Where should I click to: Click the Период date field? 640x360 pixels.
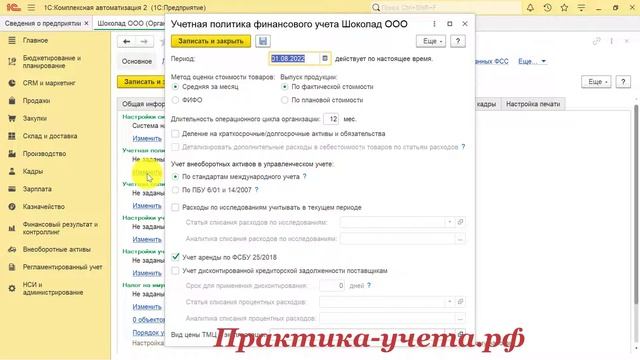pos(294,58)
